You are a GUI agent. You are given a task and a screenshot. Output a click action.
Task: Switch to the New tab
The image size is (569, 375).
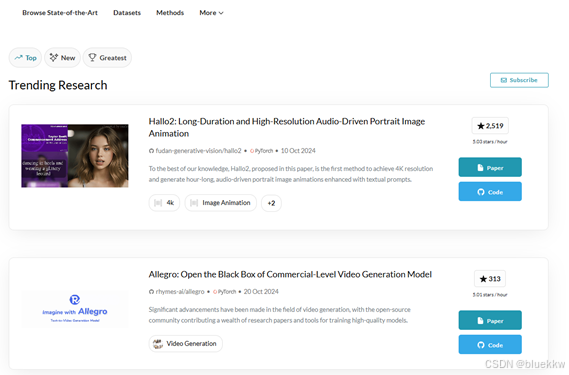(62, 58)
